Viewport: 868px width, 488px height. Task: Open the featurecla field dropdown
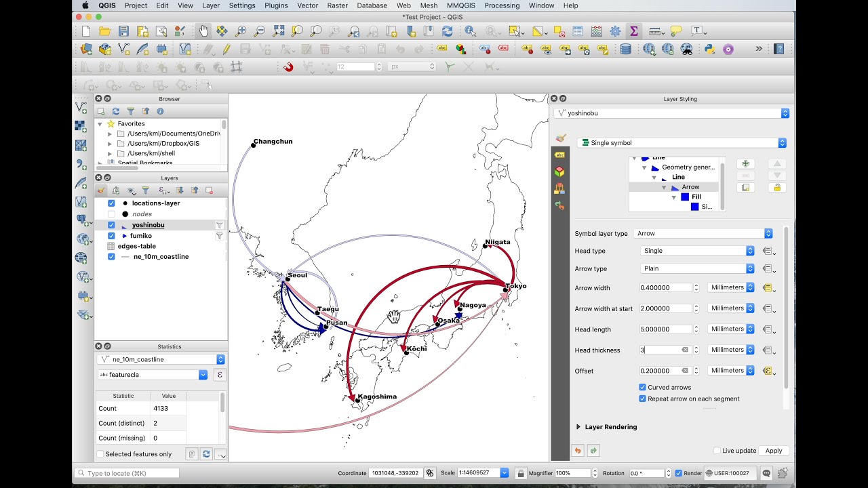coord(153,375)
